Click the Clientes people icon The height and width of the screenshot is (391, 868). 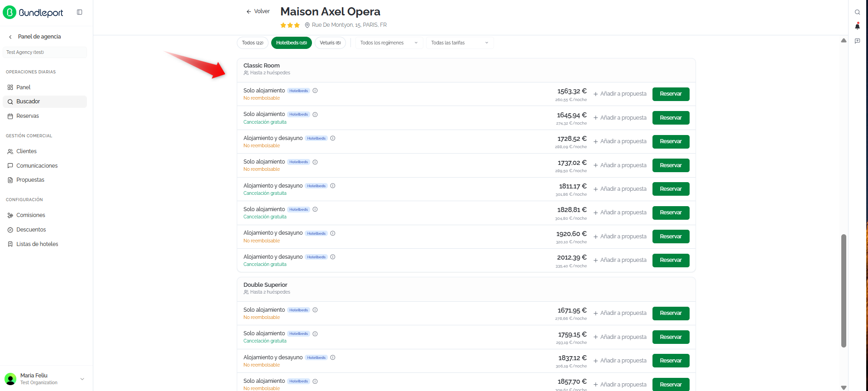coord(10,151)
